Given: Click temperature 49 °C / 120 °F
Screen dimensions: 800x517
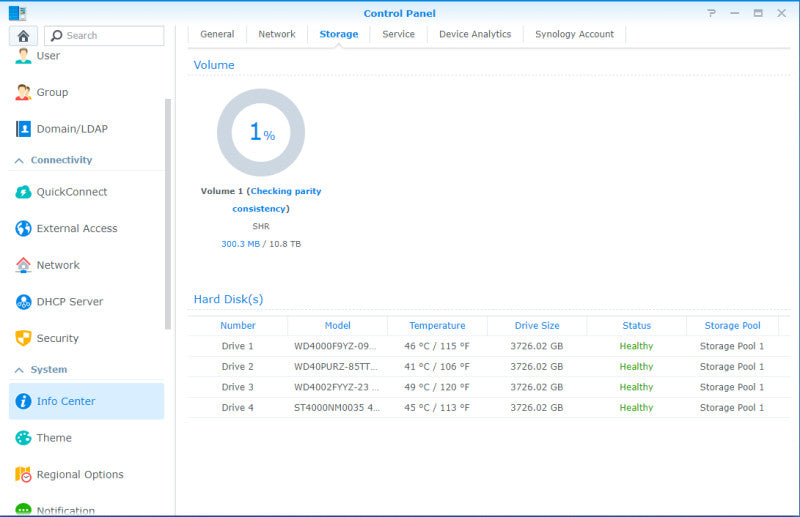Looking at the screenshot, I should tap(437, 387).
